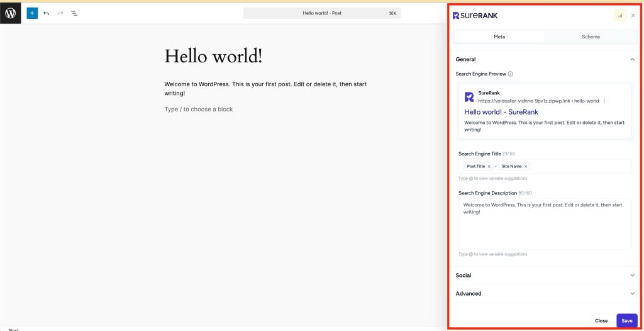Click the WordPress logo icon
644x331 pixels.
(x=10, y=13)
